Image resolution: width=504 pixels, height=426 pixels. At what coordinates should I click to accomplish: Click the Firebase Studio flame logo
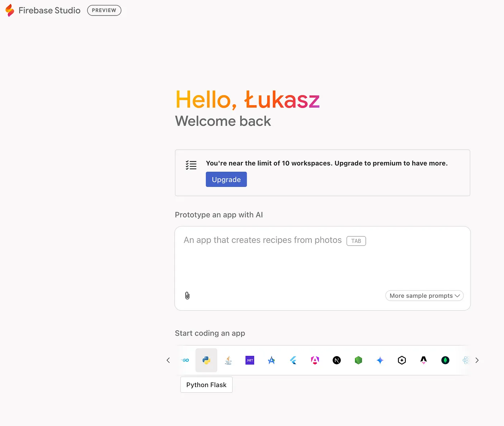pos(10,10)
